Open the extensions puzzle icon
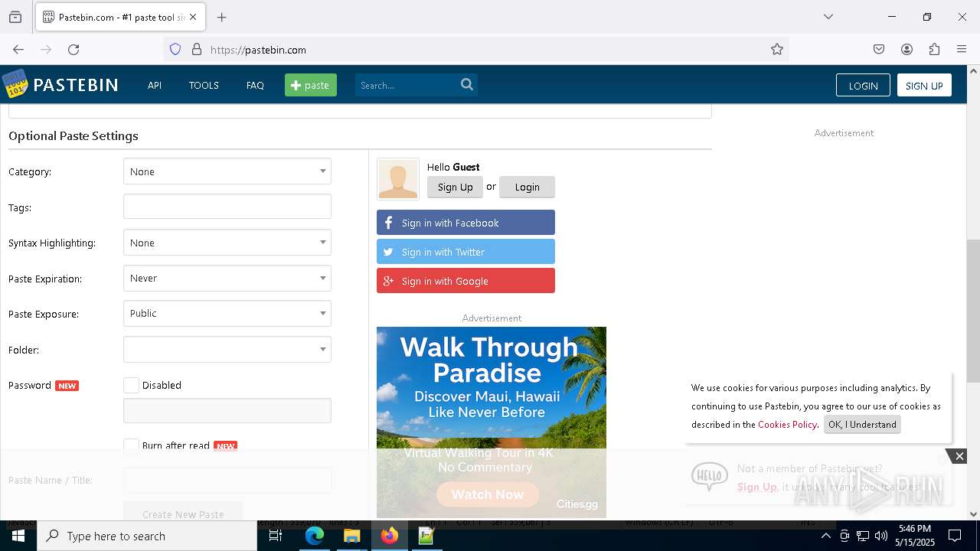This screenshot has width=980, height=551. 934,50
